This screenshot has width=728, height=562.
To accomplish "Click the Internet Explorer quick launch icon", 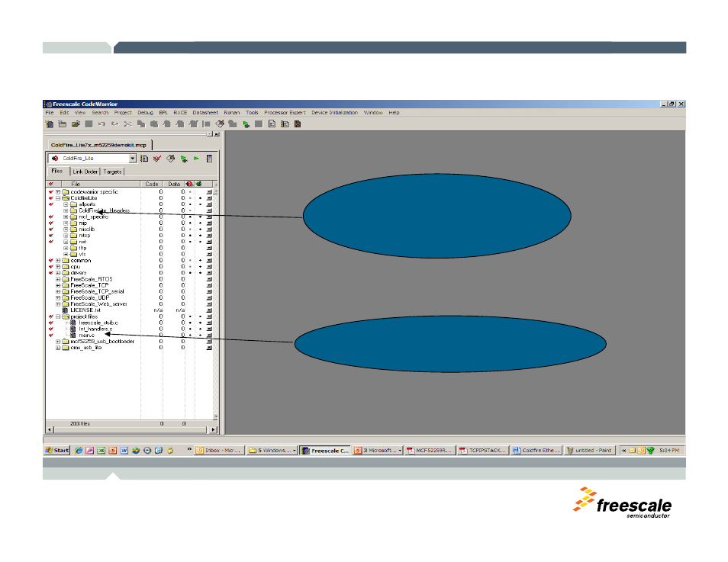I will [x=79, y=450].
